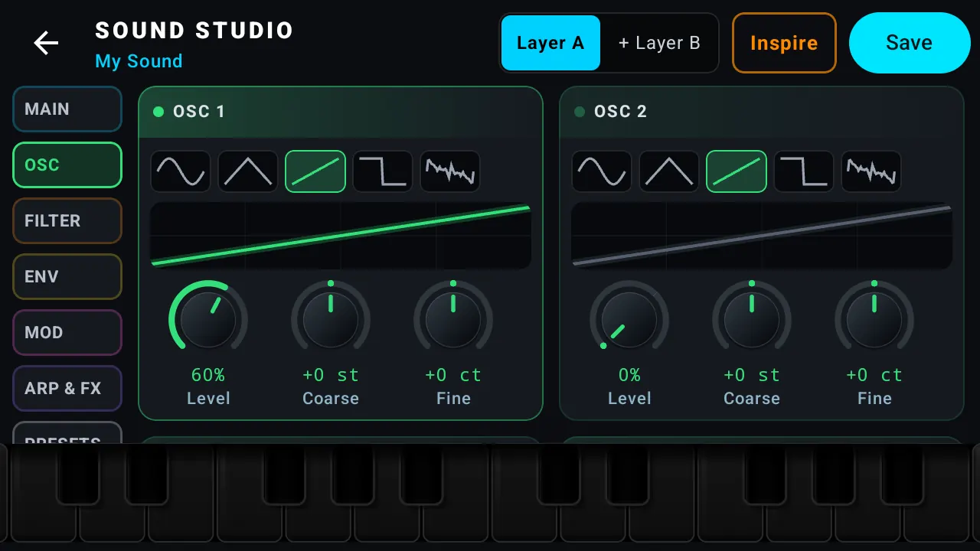Select triangle waveform for OSC 2

tap(669, 171)
